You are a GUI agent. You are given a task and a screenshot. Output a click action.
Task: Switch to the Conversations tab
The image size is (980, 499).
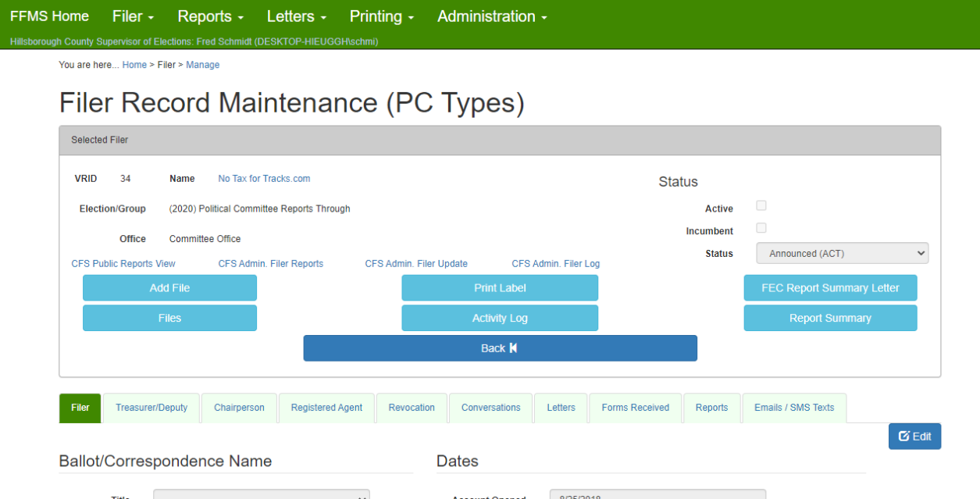tap(490, 408)
